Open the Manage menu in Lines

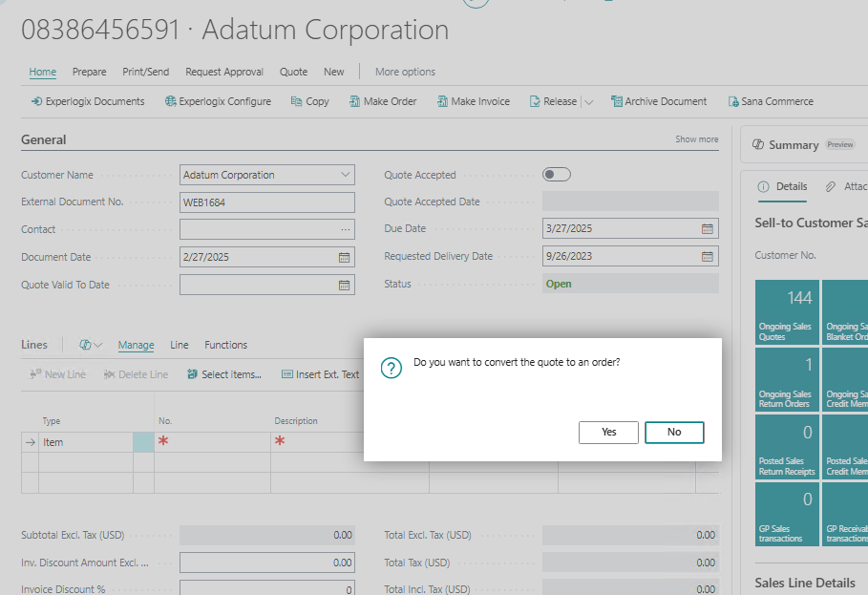(137, 345)
